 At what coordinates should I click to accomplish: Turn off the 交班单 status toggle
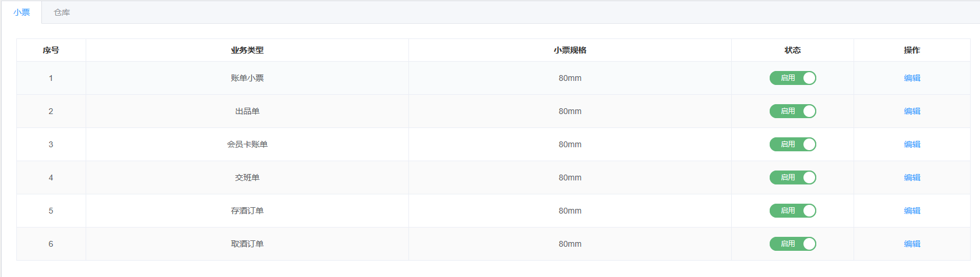[x=792, y=177]
